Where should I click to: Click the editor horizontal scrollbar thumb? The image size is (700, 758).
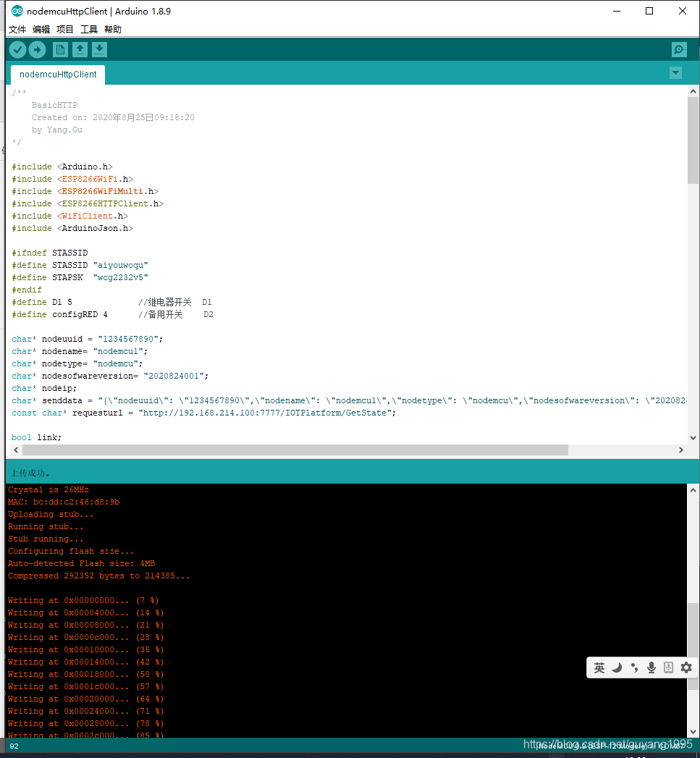click(295, 450)
